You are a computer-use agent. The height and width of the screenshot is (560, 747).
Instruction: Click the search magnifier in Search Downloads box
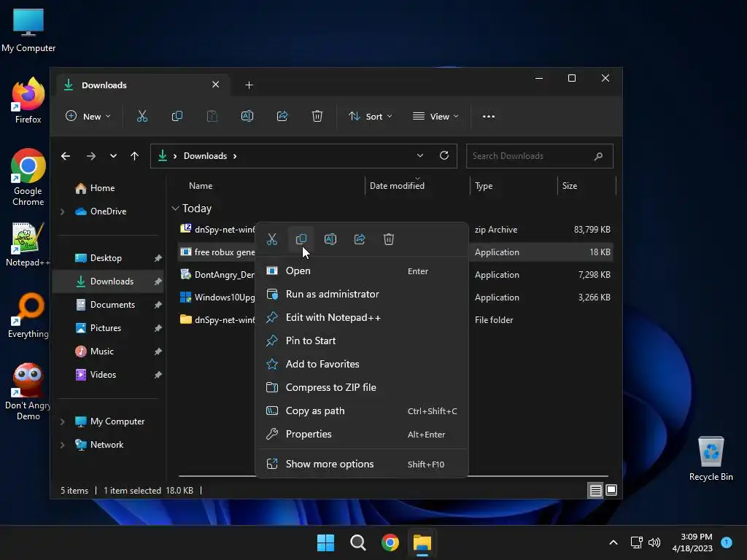click(598, 156)
